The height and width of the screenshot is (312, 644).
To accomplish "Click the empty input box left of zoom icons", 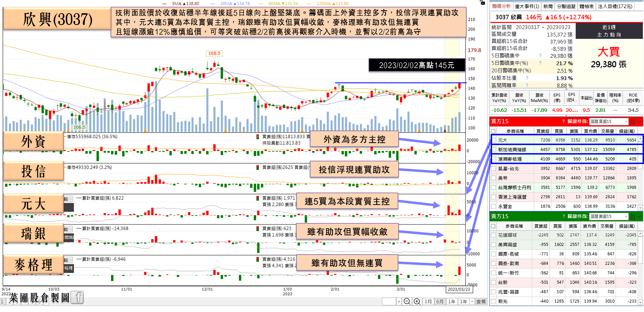I will pyautogui.click(x=389, y=301).
